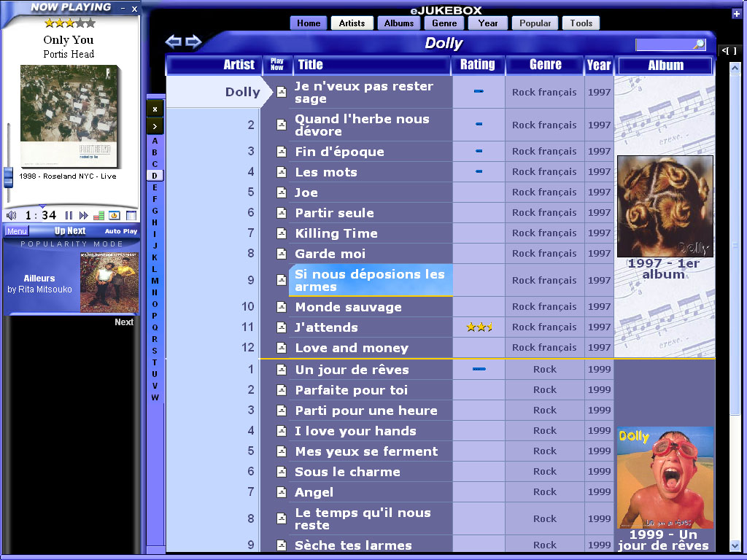This screenshot has width=747, height=560.
Task: Skip to the next track
Action: tap(83, 216)
